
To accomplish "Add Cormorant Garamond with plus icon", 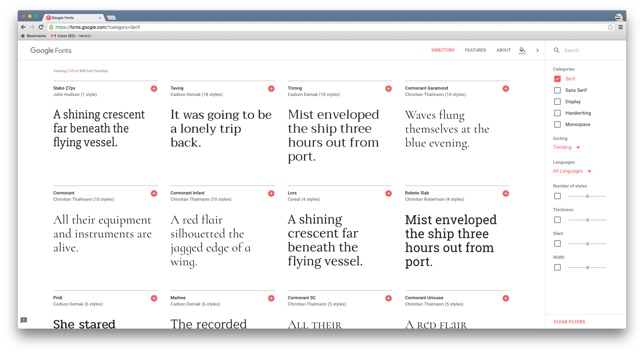I will [x=506, y=89].
